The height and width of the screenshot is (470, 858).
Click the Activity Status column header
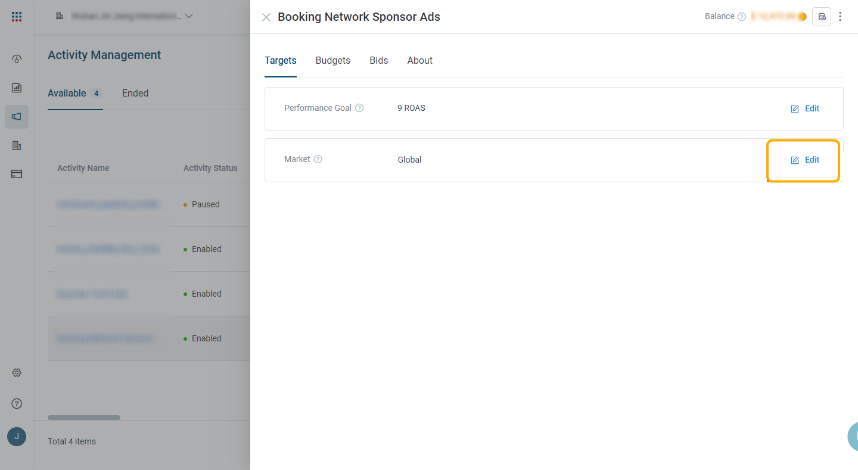210,168
